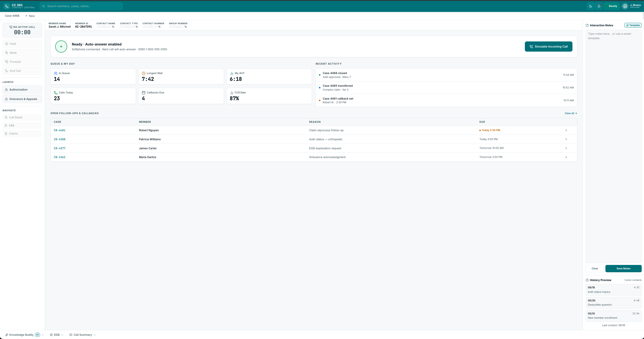Image resolution: width=644 pixels, height=339 pixels.
Task: Click the History Preview clock icon
Action: pos(587,280)
